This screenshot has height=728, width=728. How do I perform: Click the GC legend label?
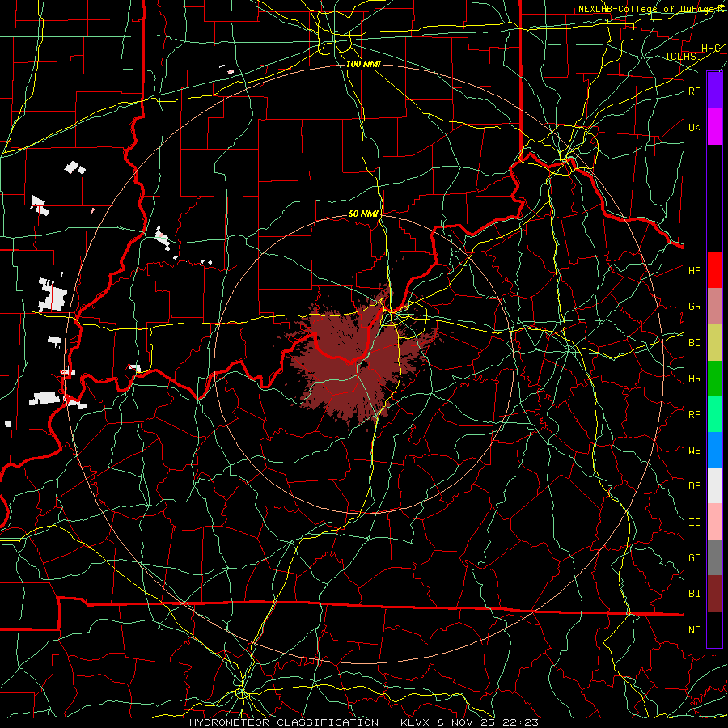coord(694,558)
